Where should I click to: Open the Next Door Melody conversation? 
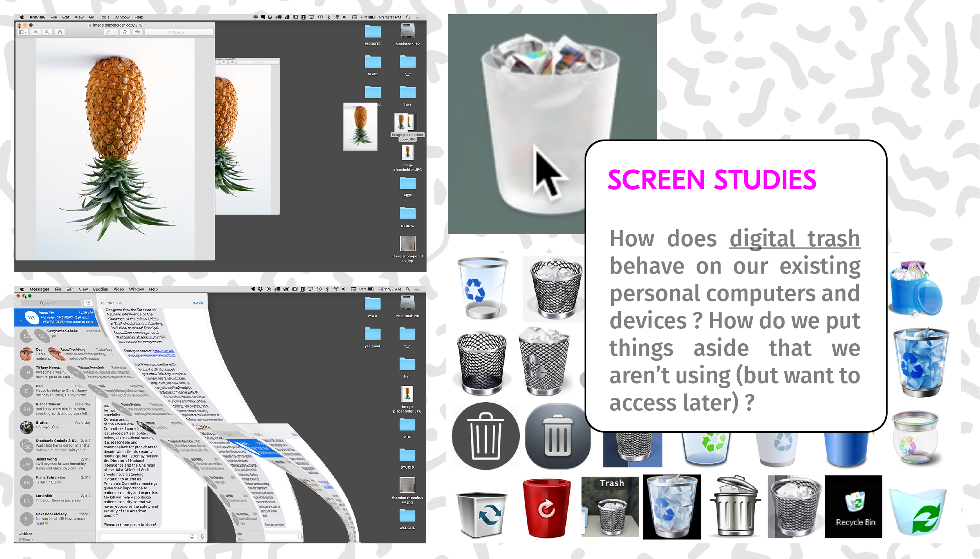coord(55,518)
